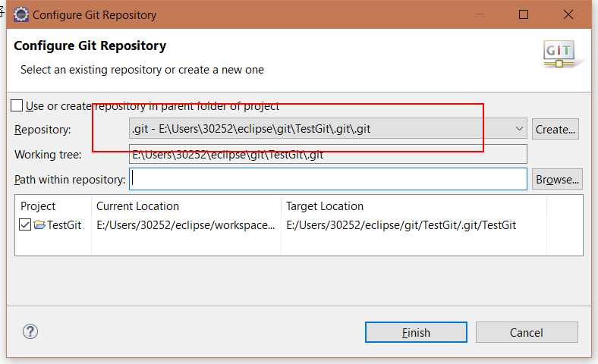Select the Repository combo box value
This screenshot has height=364, width=598.
pyautogui.click(x=319, y=129)
